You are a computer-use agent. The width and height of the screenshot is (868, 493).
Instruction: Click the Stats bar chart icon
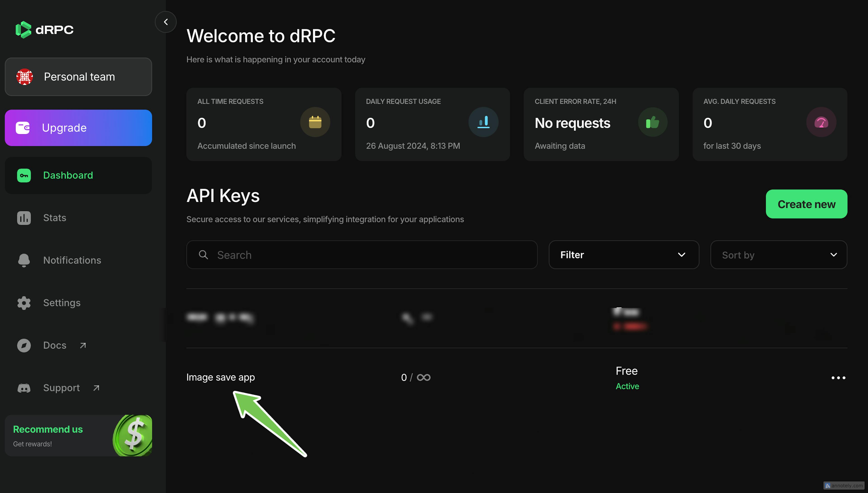[x=23, y=217]
